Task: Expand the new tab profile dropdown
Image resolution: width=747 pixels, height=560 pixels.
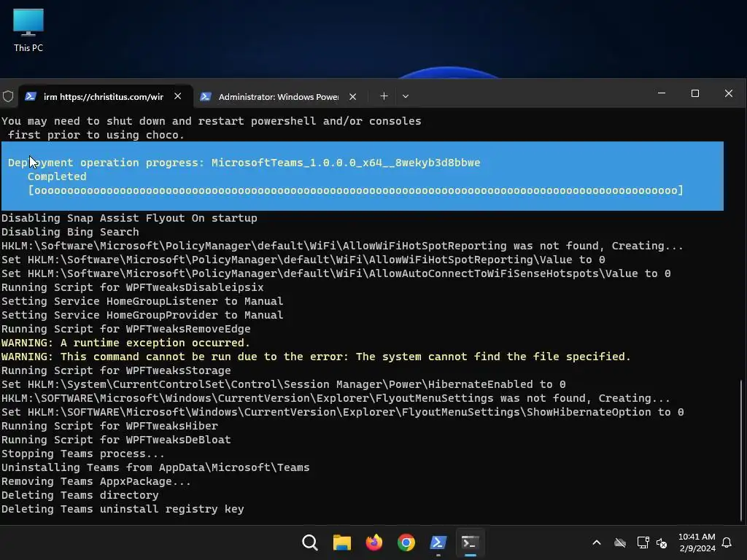Action: 406,96
